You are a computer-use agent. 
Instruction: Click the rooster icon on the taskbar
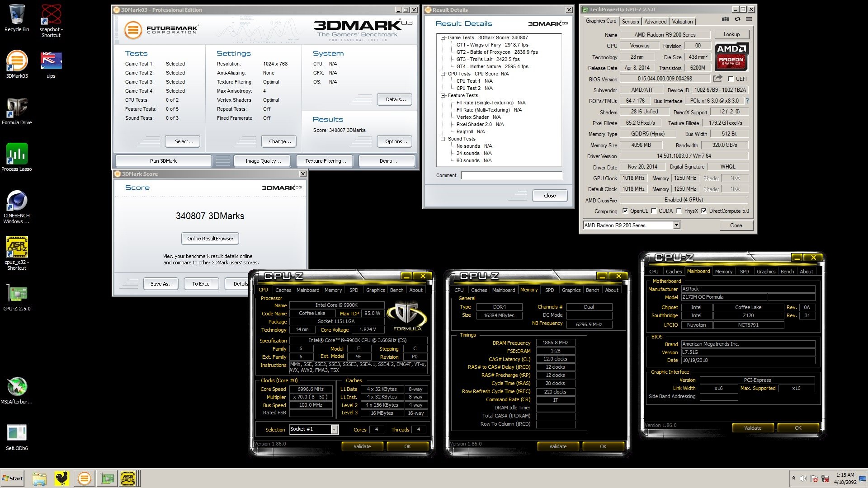pyautogui.click(x=61, y=479)
